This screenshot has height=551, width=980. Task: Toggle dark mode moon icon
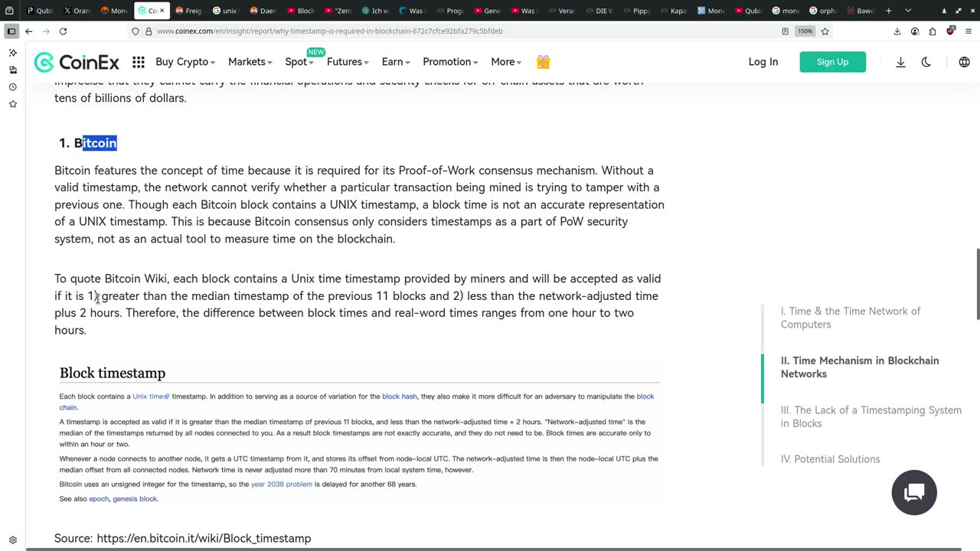click(x=926, y=62)
